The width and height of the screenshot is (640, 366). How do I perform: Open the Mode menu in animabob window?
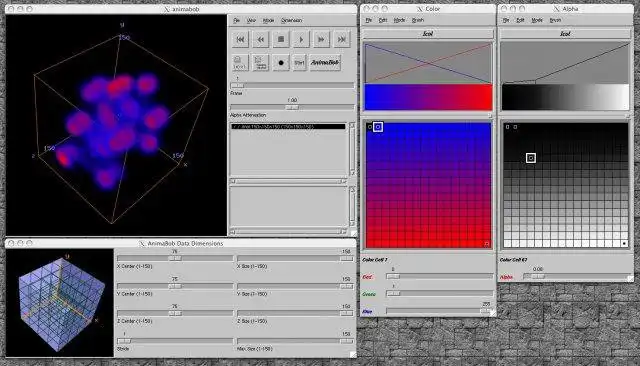[x=268, y=20]
